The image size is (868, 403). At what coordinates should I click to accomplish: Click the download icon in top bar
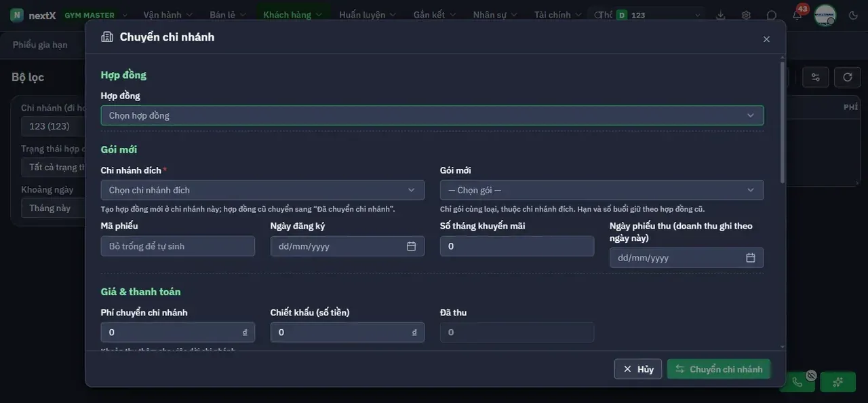[x=721, y=15]
